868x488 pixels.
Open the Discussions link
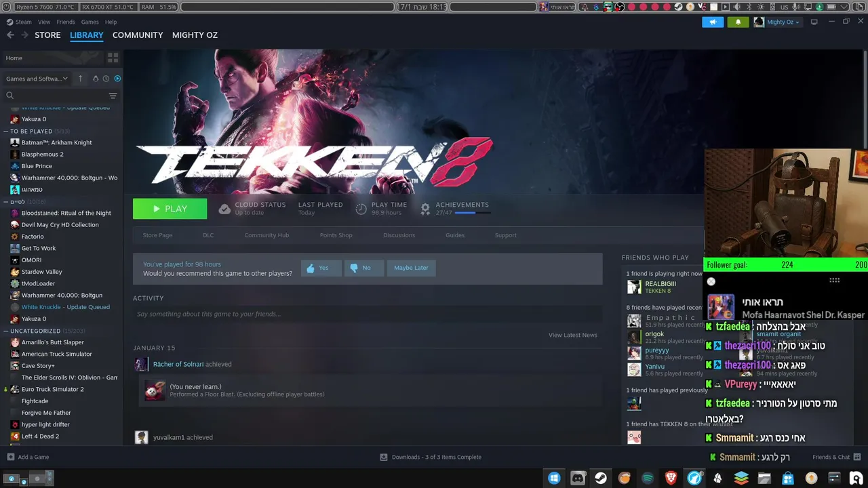[x=399, y=235]
